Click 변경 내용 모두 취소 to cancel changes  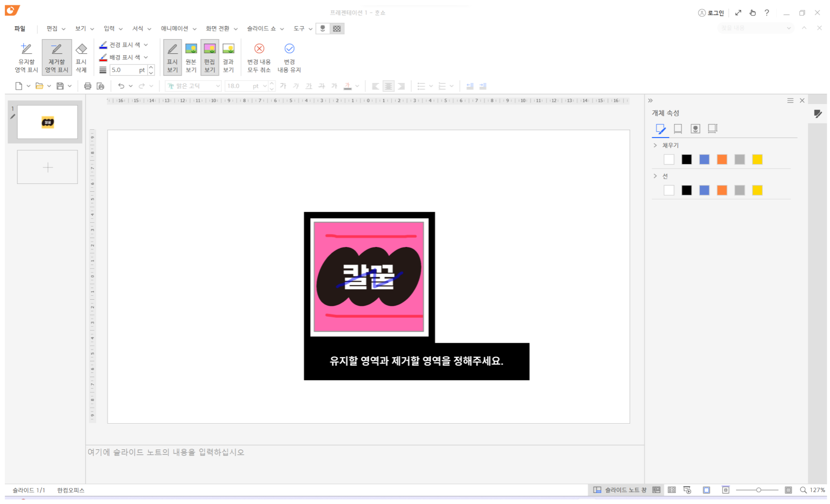pyautogui.click(x=259, y=57)
